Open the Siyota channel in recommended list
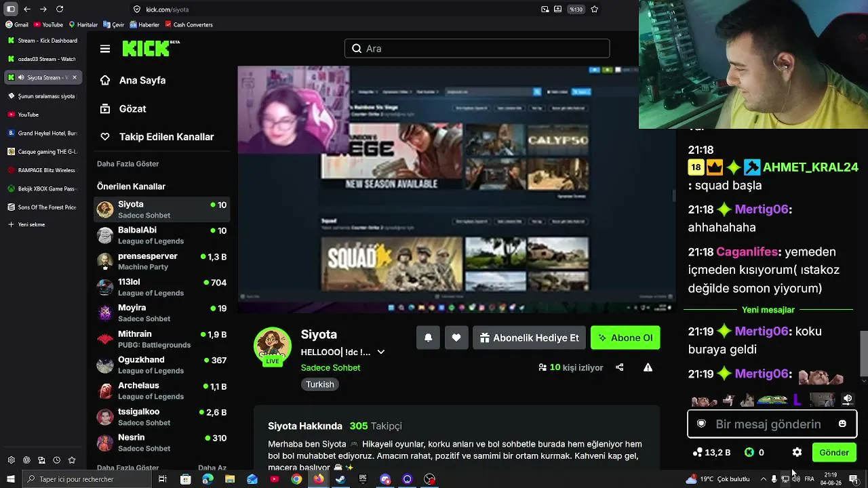Viewport: 868px width, 488px height. (x=162, y=209)
